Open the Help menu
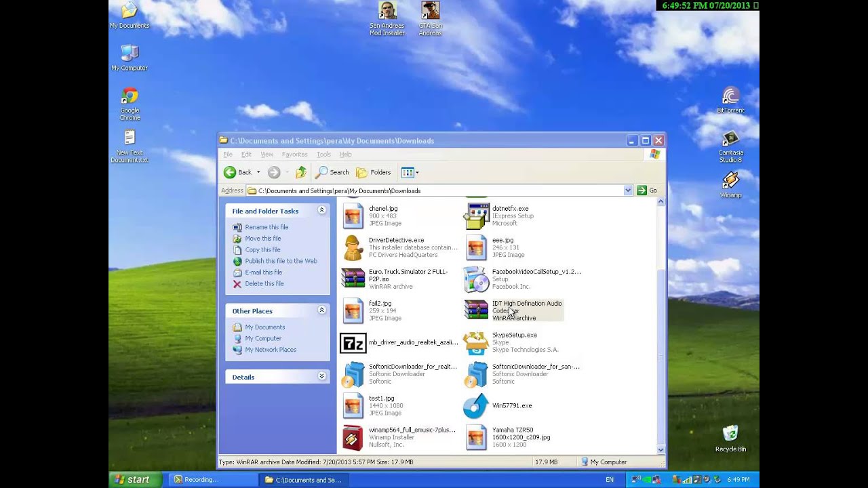Screen dimensions: 868x488 point(345,155)
